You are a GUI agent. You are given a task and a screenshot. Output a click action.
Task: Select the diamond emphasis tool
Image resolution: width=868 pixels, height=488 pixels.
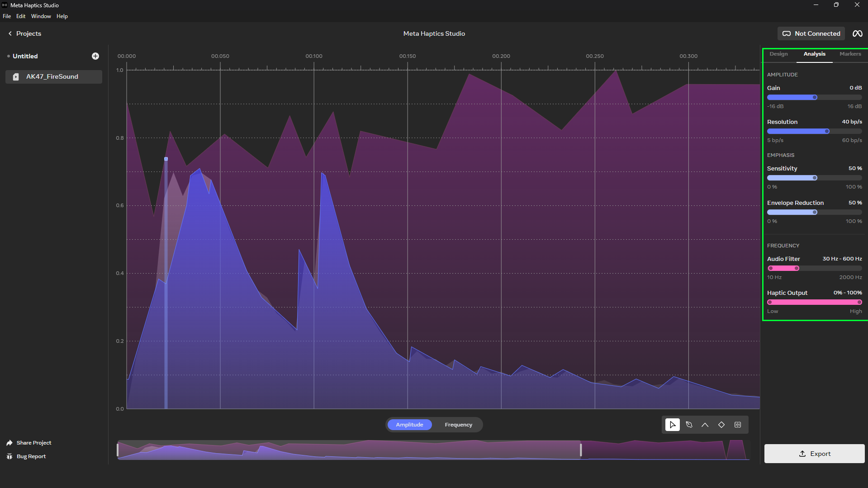[x=721, y=425]
